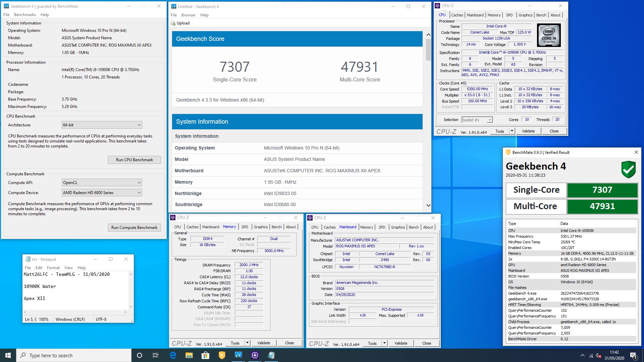The image size is (644, 362).
Task: Click Close button in CPU-Z Memory window
Action: 289,343
